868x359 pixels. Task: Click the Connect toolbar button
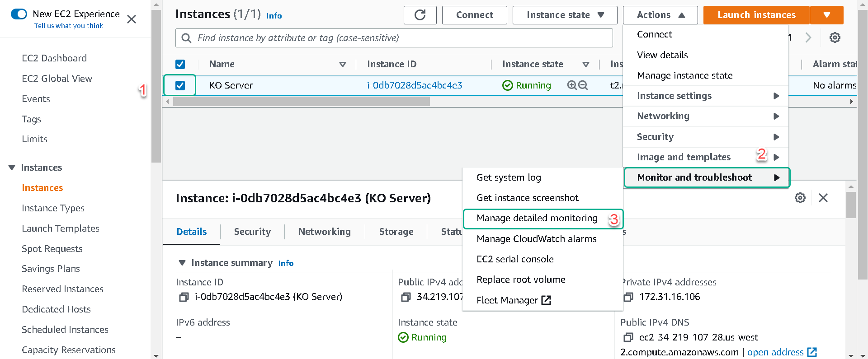[x=475, y=15]
